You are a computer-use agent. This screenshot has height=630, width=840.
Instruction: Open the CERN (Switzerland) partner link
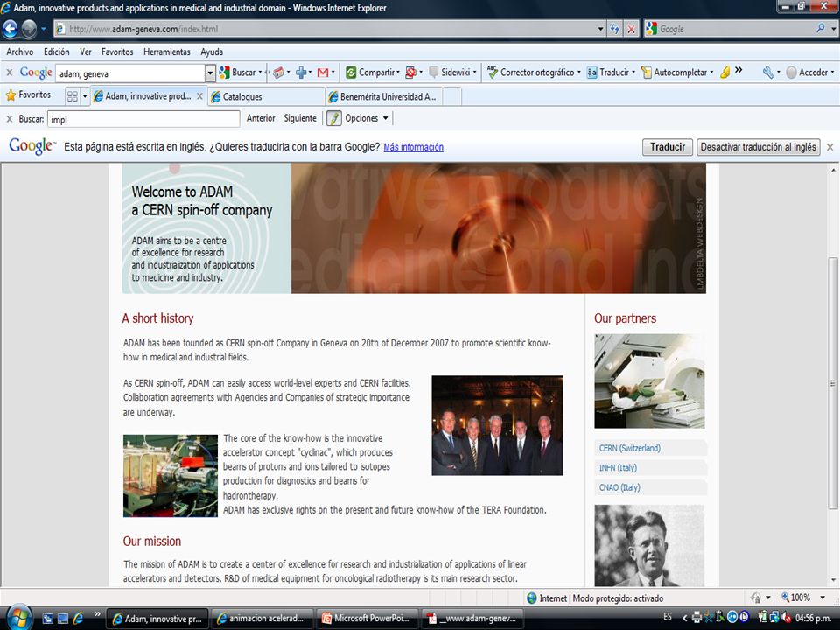click(x=629, y=448)
